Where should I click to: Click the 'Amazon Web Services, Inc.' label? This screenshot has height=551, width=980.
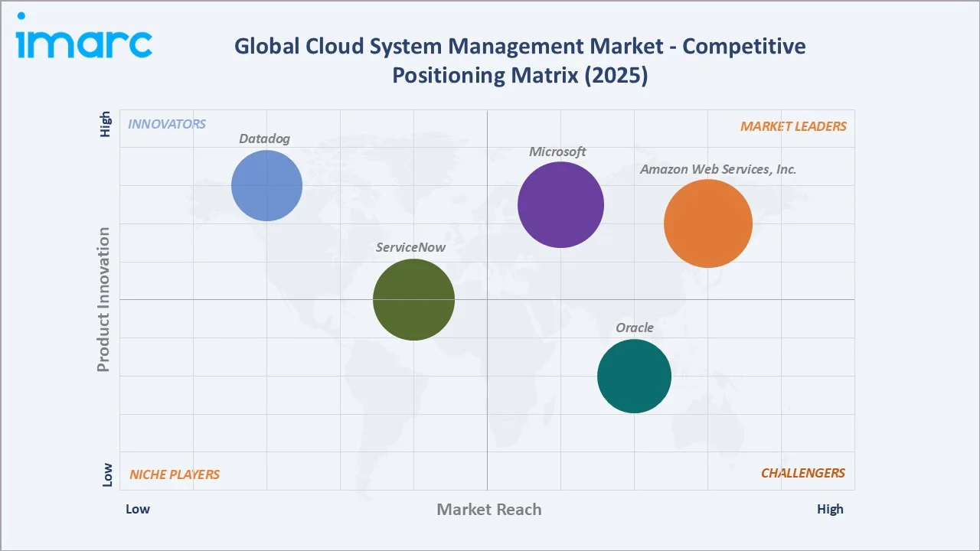click(x=718, y=169)
